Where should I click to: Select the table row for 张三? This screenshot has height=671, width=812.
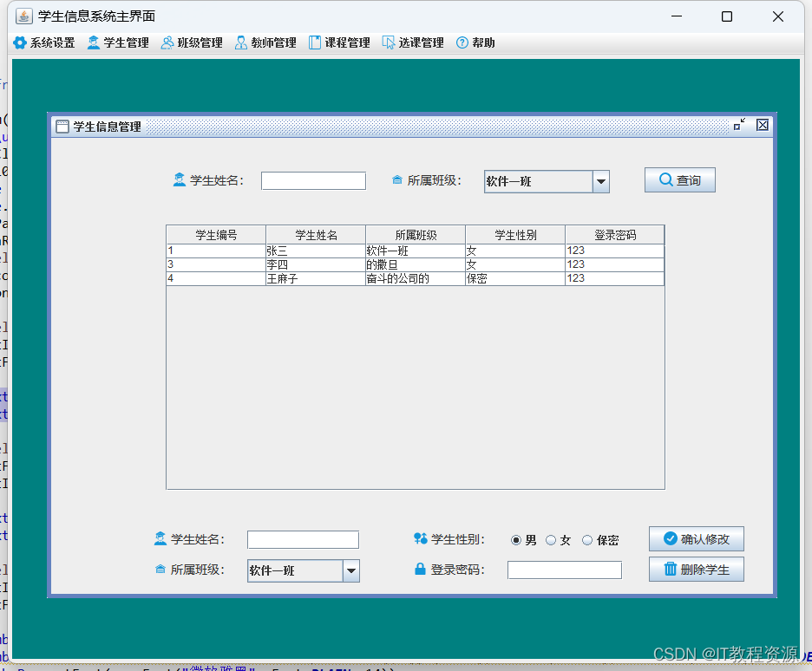pyautogui.click(x=416, y=251)
